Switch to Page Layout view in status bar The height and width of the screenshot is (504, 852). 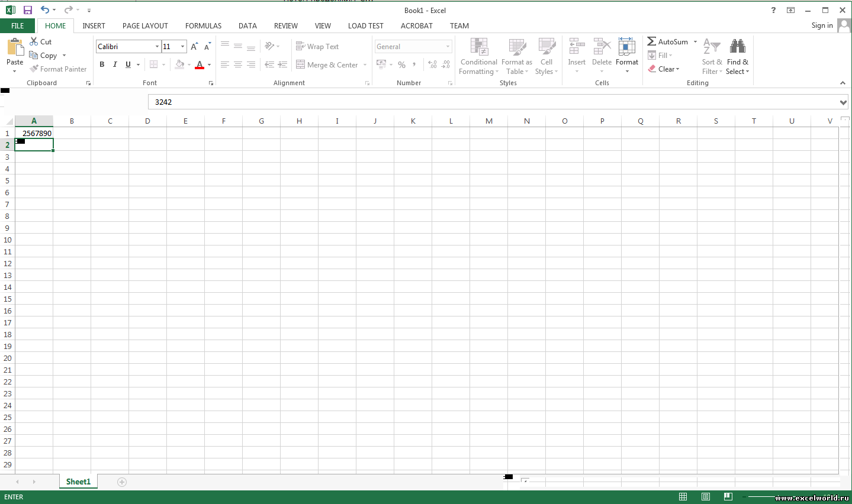tap(706, 497)
